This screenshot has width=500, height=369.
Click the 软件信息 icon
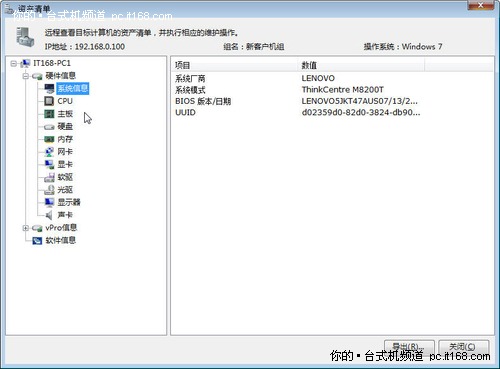coord(37,240)
